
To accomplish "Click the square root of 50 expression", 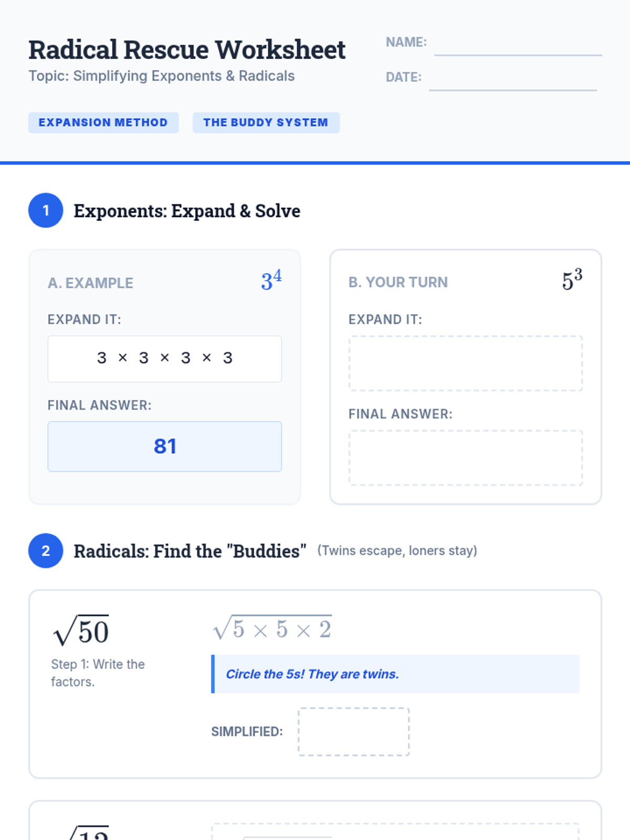I will [x=81, y=630].
